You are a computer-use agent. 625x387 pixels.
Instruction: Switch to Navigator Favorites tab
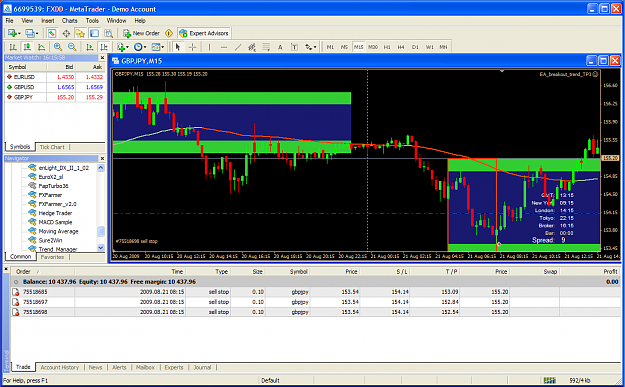(x=52, y=257)
